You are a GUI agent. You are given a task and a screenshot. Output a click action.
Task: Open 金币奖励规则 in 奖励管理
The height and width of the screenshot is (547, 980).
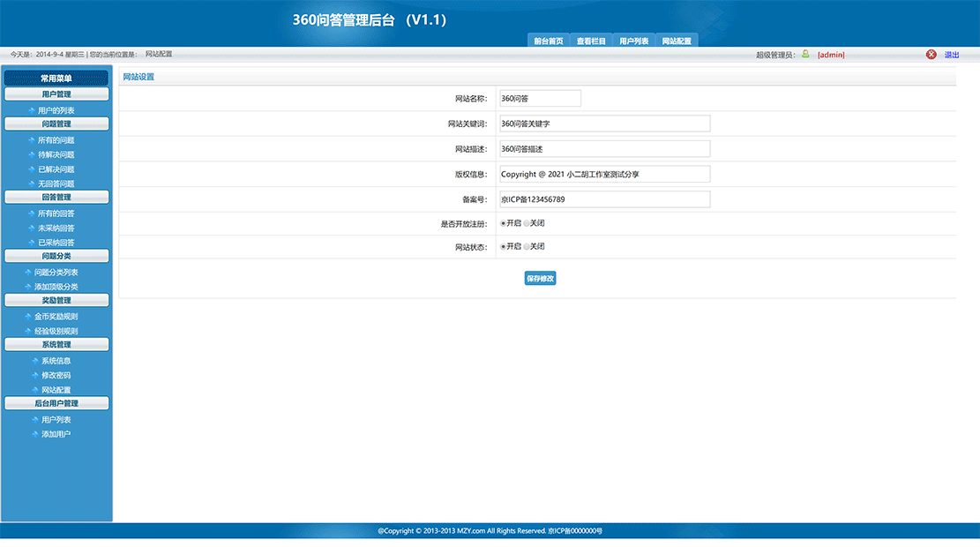pos(56,316)
